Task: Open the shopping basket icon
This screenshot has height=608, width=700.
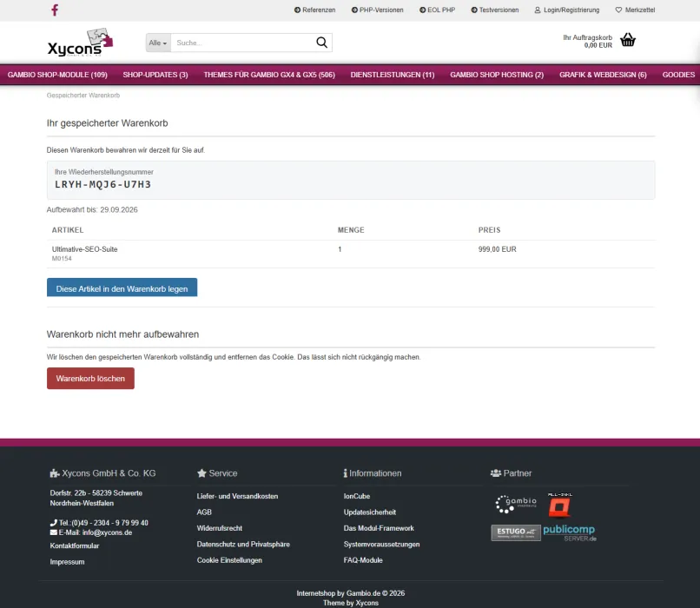Action: pos(628,40)
